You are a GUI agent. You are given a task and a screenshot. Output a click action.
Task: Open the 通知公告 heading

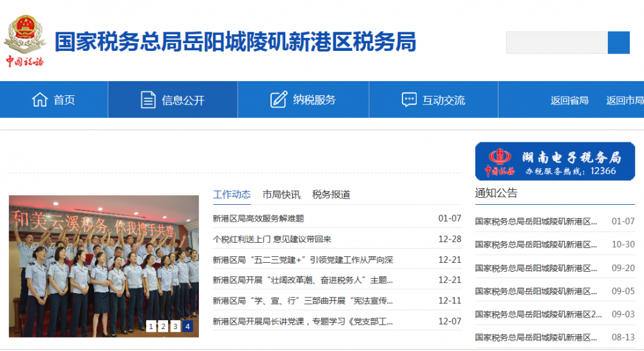click(496, 193)
